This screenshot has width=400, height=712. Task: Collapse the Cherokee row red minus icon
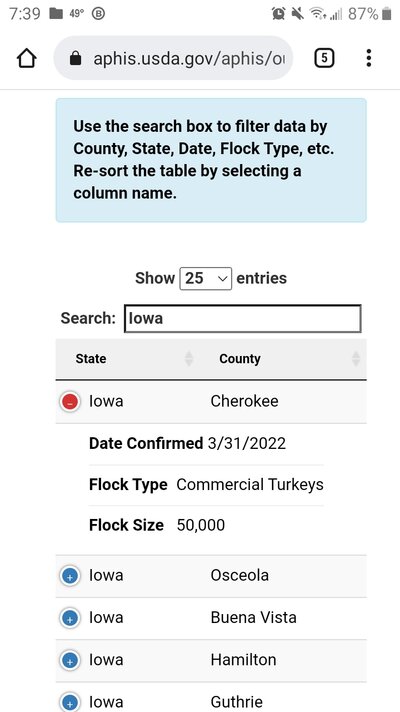(70, 402)
